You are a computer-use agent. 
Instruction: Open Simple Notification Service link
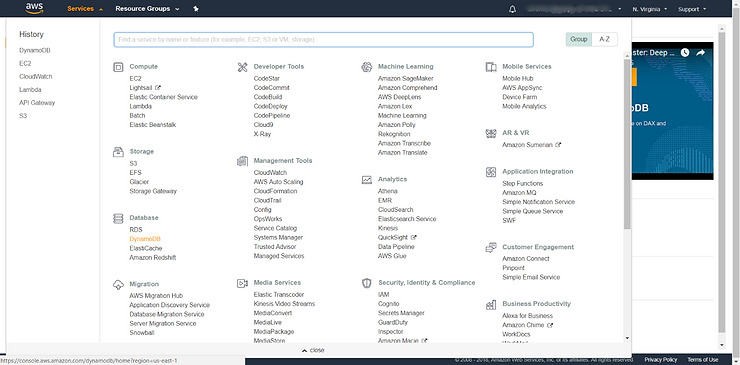point(538,202)
